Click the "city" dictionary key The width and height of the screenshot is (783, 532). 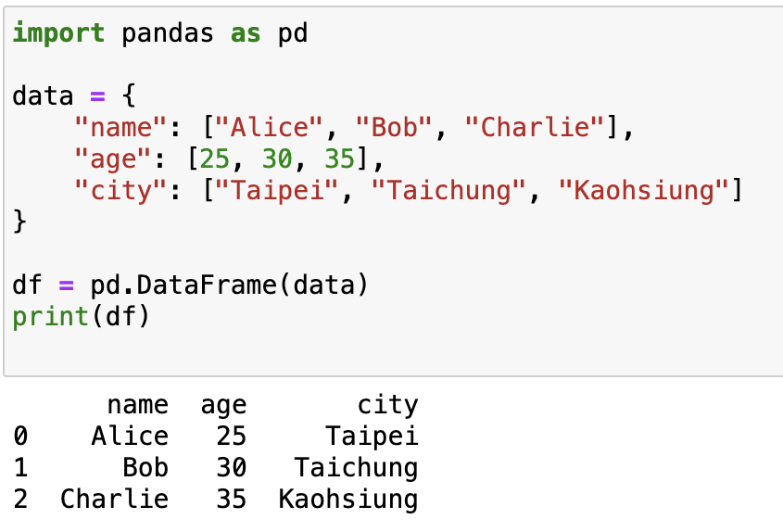(120, 191)
